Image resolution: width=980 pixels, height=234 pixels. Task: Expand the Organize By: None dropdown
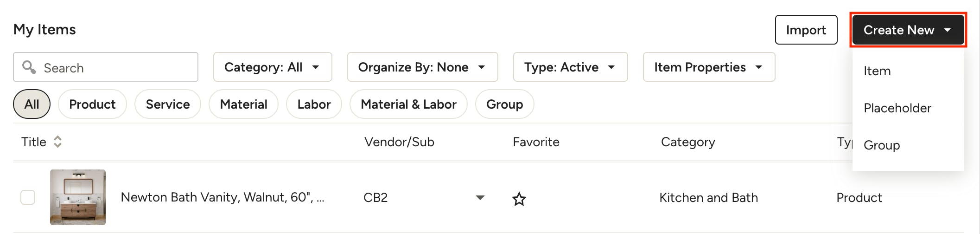(422, 67)
